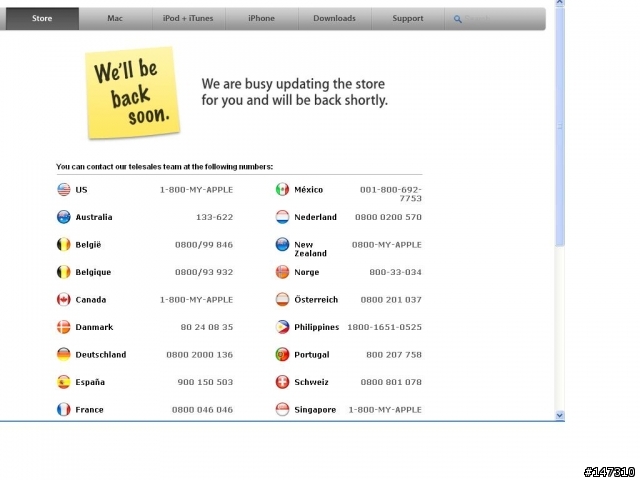Select the Downloads tab
Screen dimensions: 640x480
click(334, 18)
